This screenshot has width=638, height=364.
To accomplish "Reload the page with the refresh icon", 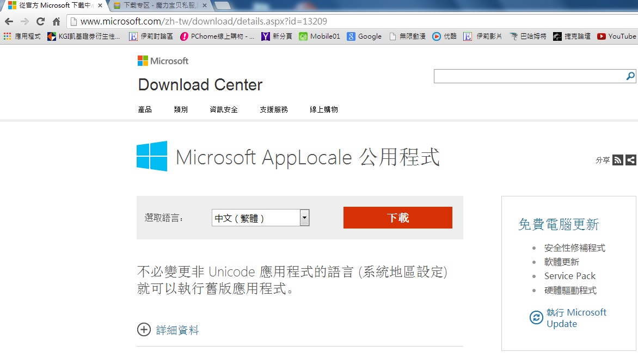I will coord(40,22).
